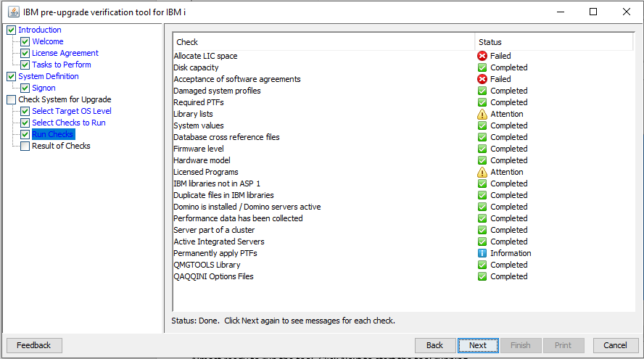The width and height of the screenshot is (644, 359).
Task: Click the red Failed icon for software agreements
Action: click(x=482, y=79)
